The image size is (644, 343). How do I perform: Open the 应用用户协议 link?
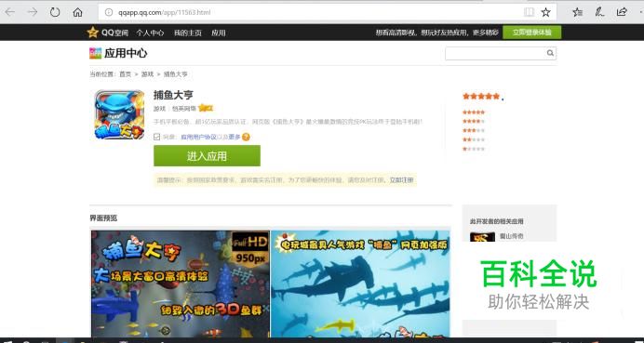(x=199, y=137)
